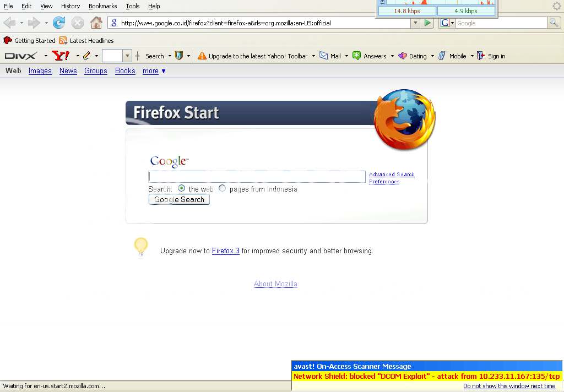Screen dimensions: 564x392
Task: Click the Forward navigation arrow
Action: click(x=34, y=23)
